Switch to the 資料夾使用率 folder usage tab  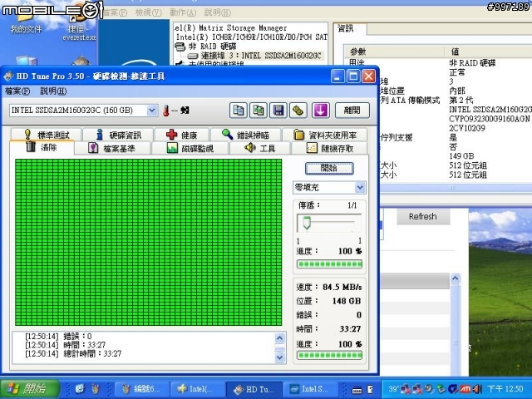(325, 135)
